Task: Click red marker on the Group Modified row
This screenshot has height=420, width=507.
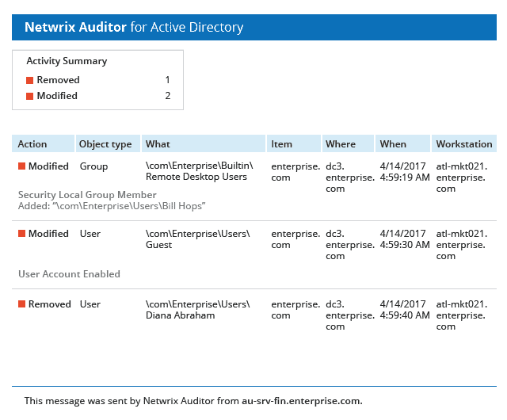Action: [x=21, y=166]
